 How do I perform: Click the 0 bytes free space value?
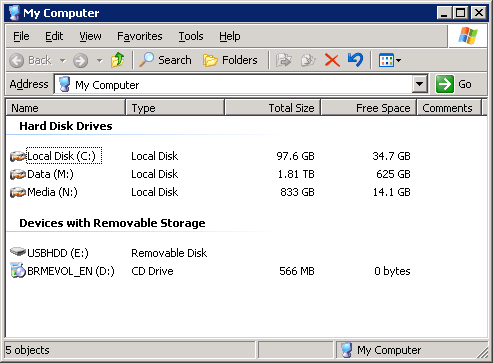pos(392,271)
